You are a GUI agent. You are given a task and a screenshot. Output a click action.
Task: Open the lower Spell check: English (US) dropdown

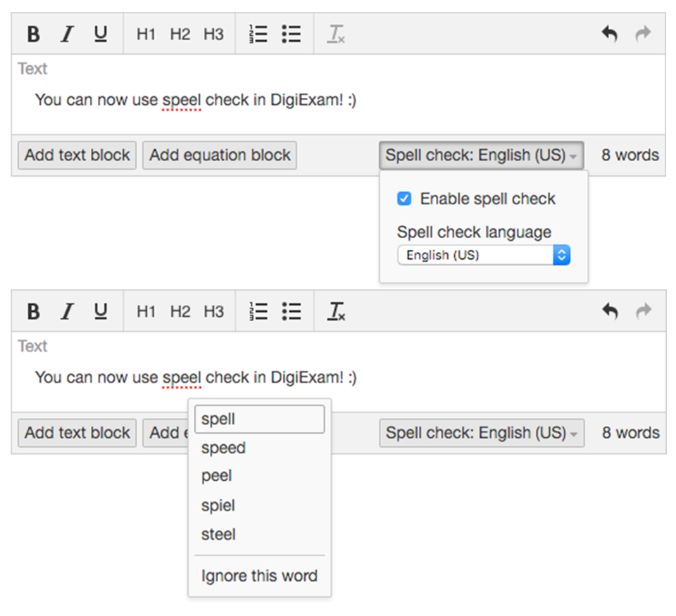[x=482, y=433]
